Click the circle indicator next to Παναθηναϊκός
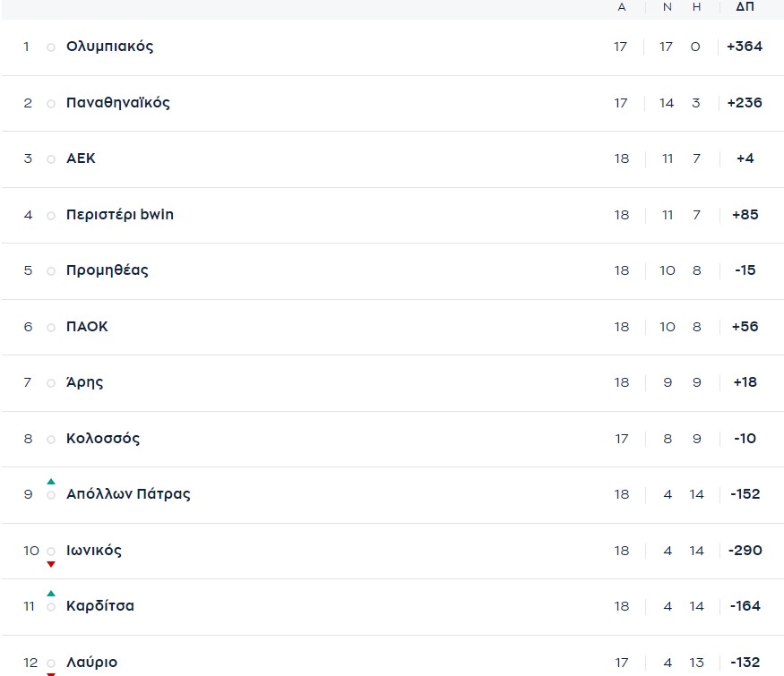The width and height of the screenshot is (784, 676). (51, 104)
